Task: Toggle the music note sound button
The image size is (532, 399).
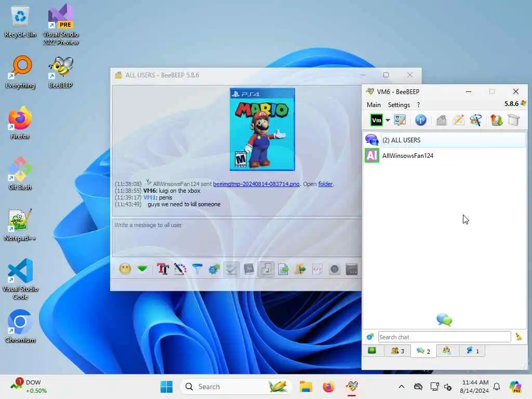Action: click(x=266, y=270)
